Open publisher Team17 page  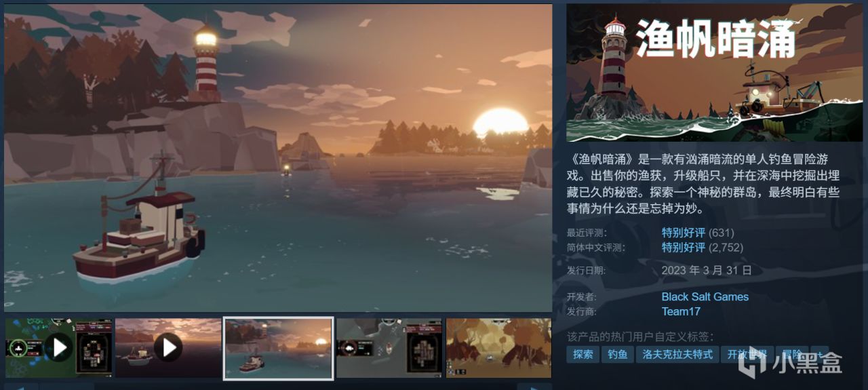(x=681, y=311)
